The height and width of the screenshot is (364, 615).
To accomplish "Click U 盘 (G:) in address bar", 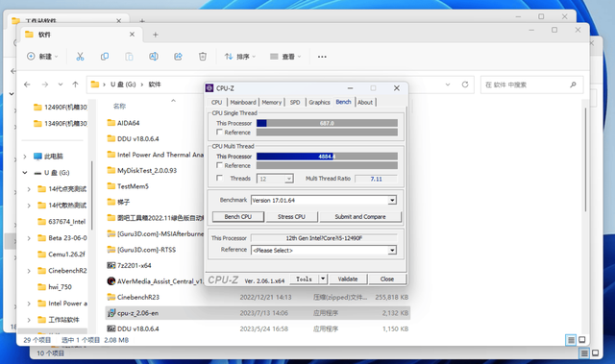I will [x=123, y=85].
